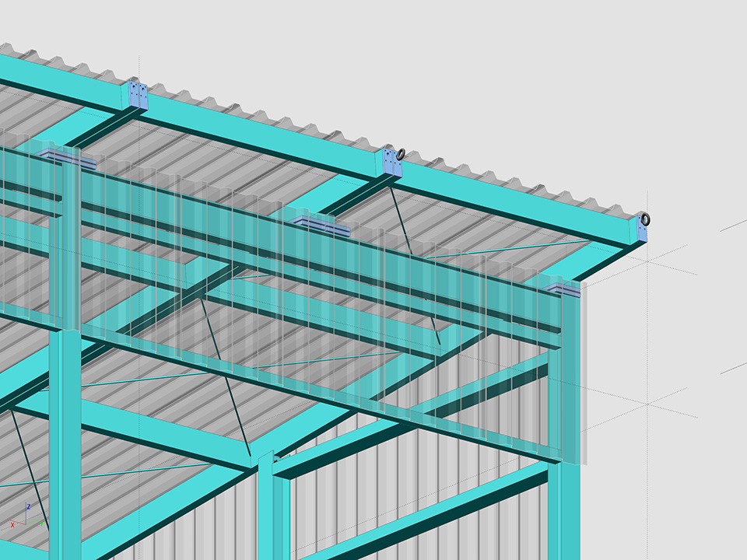The width and height of the screenshot is (747, 560).
Task: Pick the leftmost bolted plate on eave beam
Action: click(138, 95)
